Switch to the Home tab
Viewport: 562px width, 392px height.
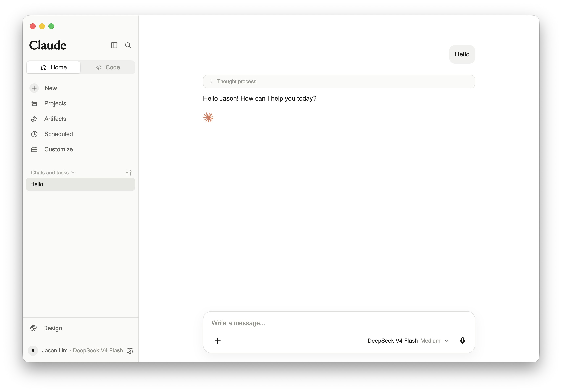[54, 67]
